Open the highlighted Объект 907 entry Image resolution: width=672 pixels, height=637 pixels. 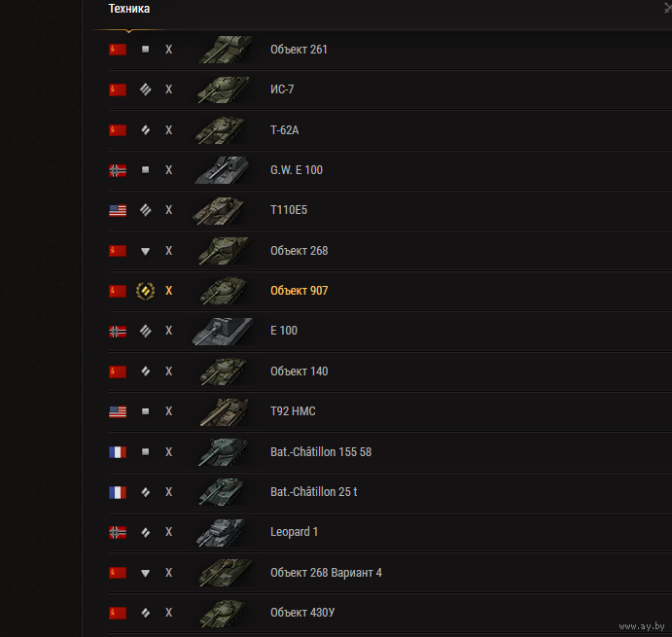pyautogui.click(x=300, y=291)
